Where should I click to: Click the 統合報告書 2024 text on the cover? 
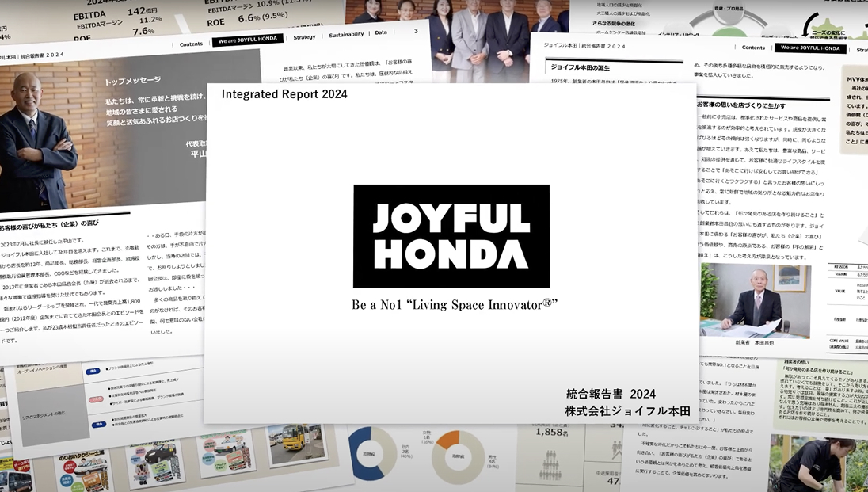tap(611, 394)
